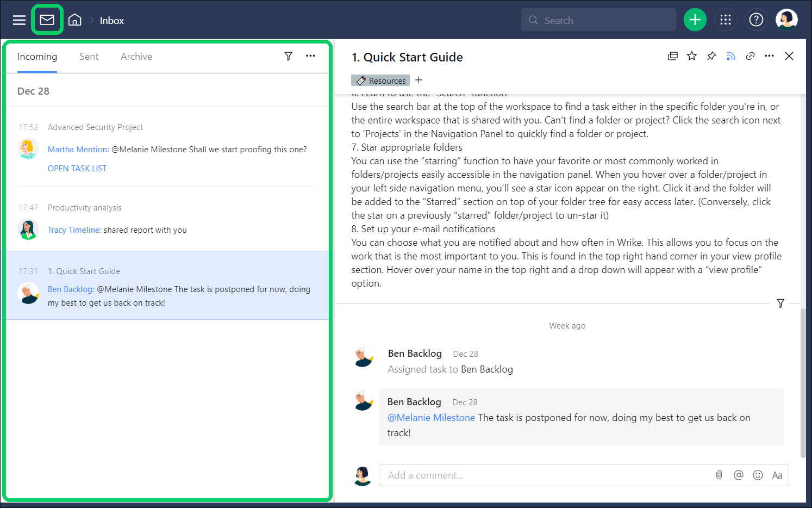Open the task list via OPEN TASK LIST
Screen dimensions: 812x508
pos(77,168)
